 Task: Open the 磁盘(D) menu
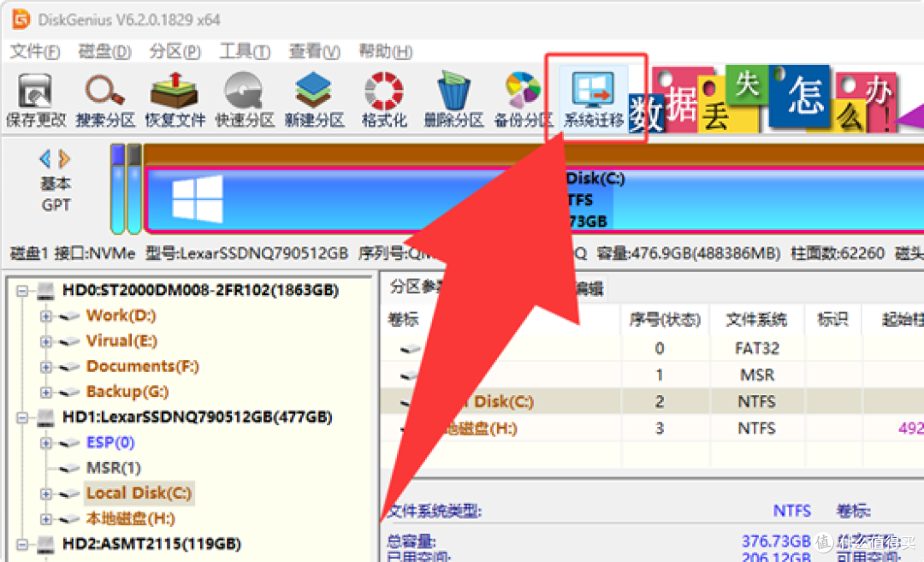point(104,52)
